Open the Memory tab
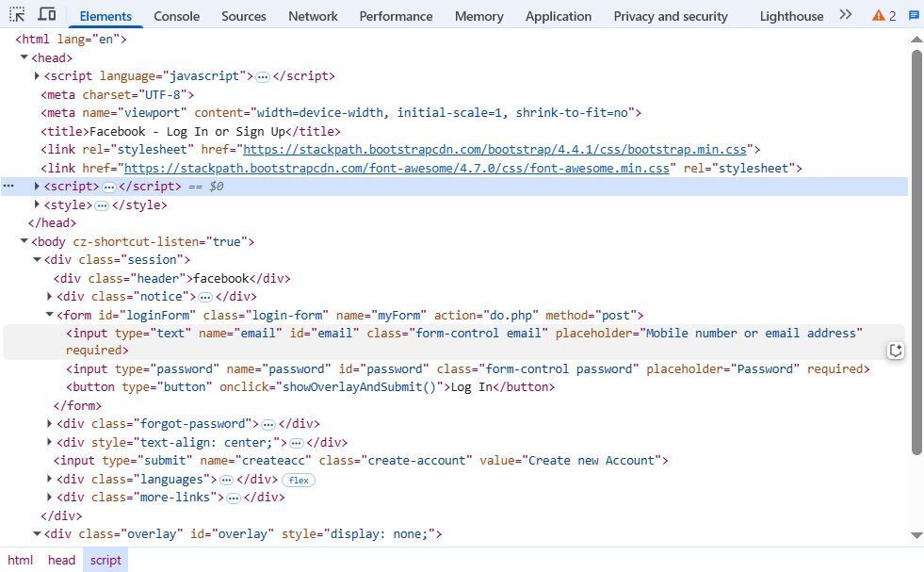The image size is (924, 572). pos(479,17)
